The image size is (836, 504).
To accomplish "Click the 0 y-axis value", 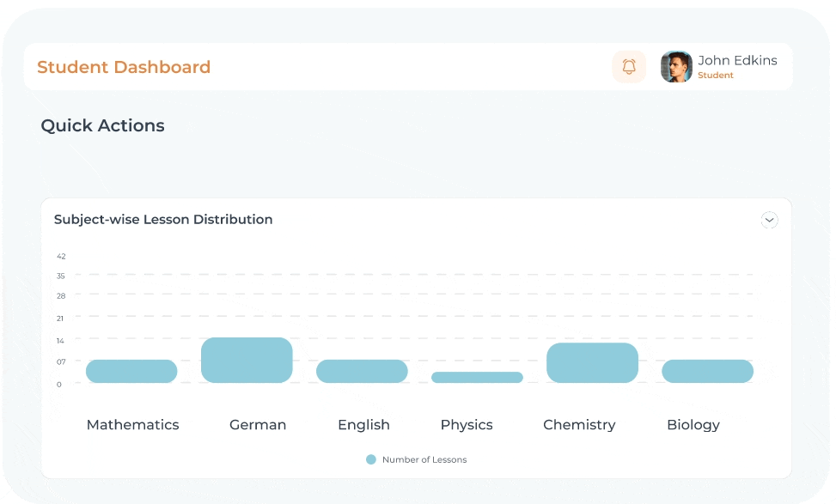I will 59,384.
